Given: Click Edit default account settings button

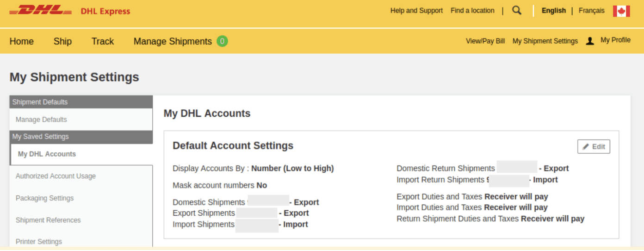Looking at the screenshot, I should click(x=594, y=146).
